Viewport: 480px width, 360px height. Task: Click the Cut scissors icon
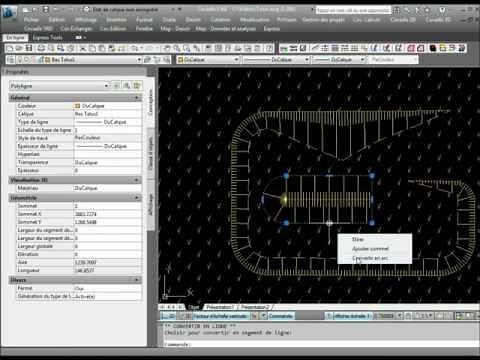coord(83,48)
